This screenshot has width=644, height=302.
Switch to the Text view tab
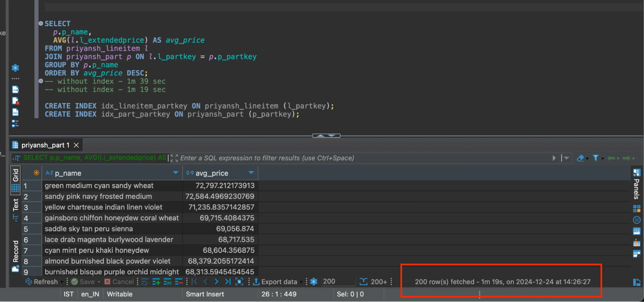(x=15, y=209)
